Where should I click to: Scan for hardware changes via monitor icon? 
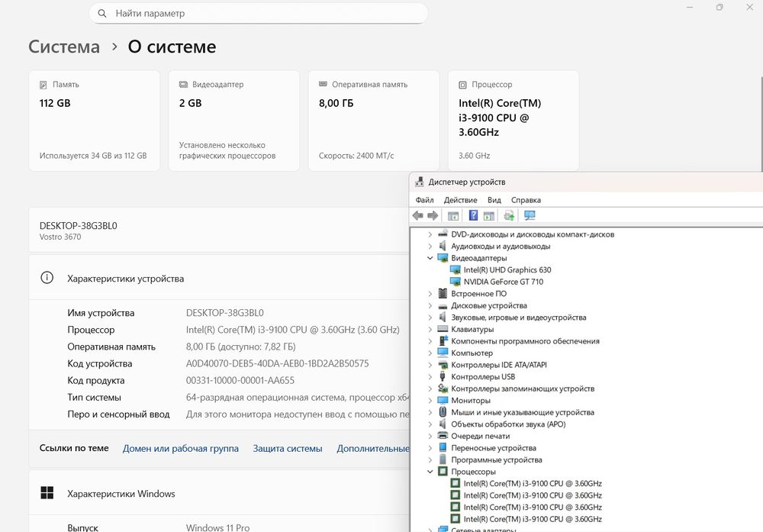(530, 215)
